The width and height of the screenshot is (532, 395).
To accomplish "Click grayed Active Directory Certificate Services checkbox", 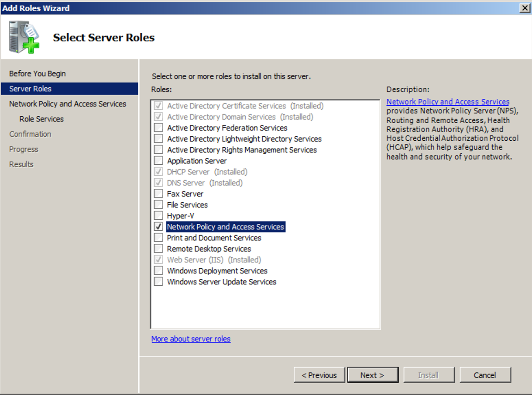I will (x=158, y=106).
